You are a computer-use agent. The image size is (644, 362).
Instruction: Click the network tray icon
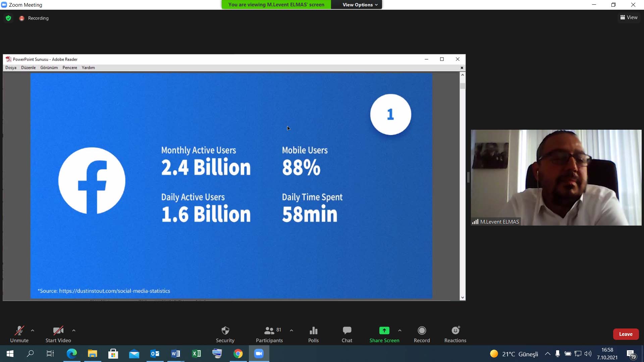click(578, 354)
